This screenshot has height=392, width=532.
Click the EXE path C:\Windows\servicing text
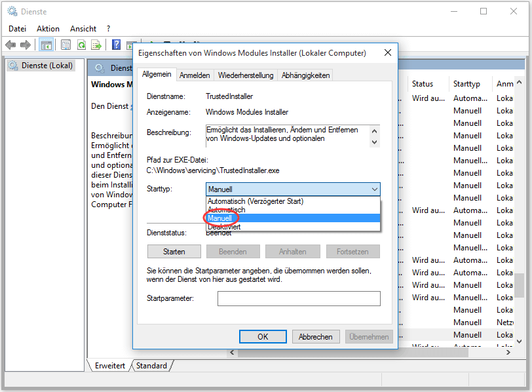213,170
